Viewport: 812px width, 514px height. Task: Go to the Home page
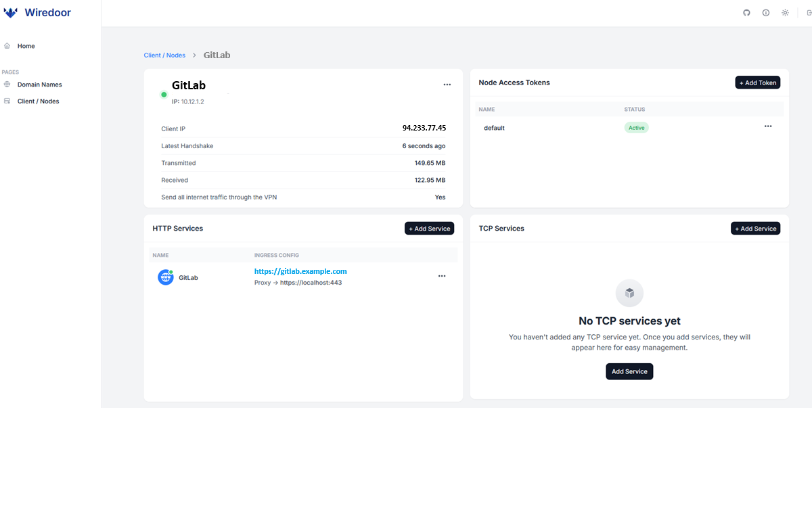click(26, 46)
